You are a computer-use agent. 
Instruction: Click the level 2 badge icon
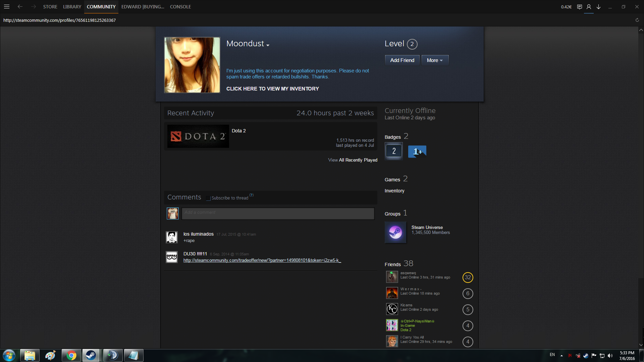(394, 151)
